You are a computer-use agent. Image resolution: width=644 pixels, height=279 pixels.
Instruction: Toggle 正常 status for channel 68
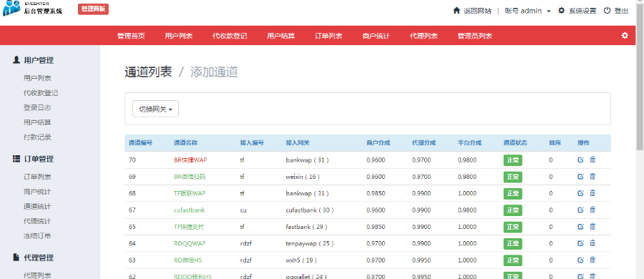(512, 194)
